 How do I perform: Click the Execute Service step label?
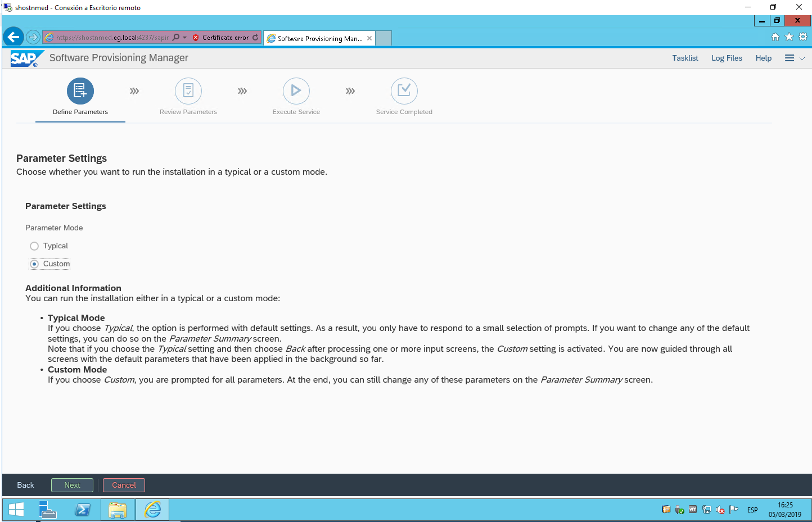coord(296,112)
